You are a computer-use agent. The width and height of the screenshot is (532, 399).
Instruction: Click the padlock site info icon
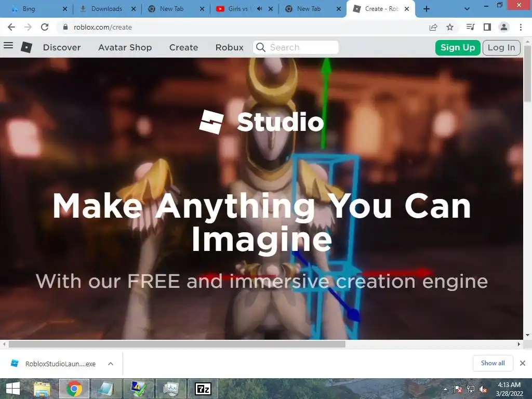(x=65, y=27)
